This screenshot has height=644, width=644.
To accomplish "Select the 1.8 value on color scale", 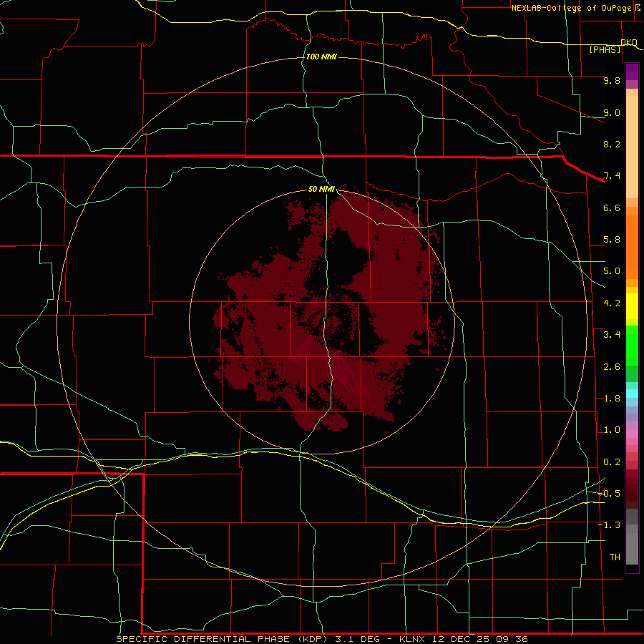I will point(612,399).
